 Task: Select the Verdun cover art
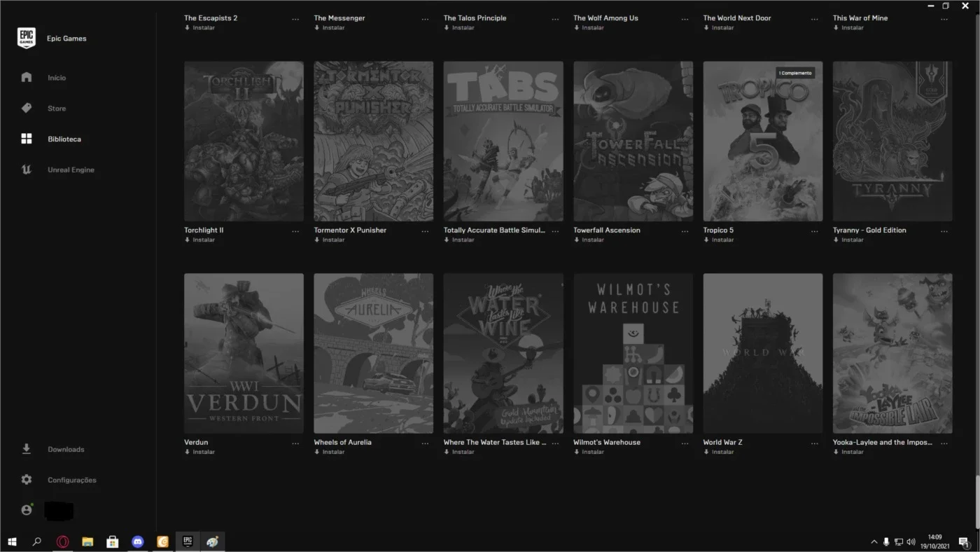(x=244, y=354)
